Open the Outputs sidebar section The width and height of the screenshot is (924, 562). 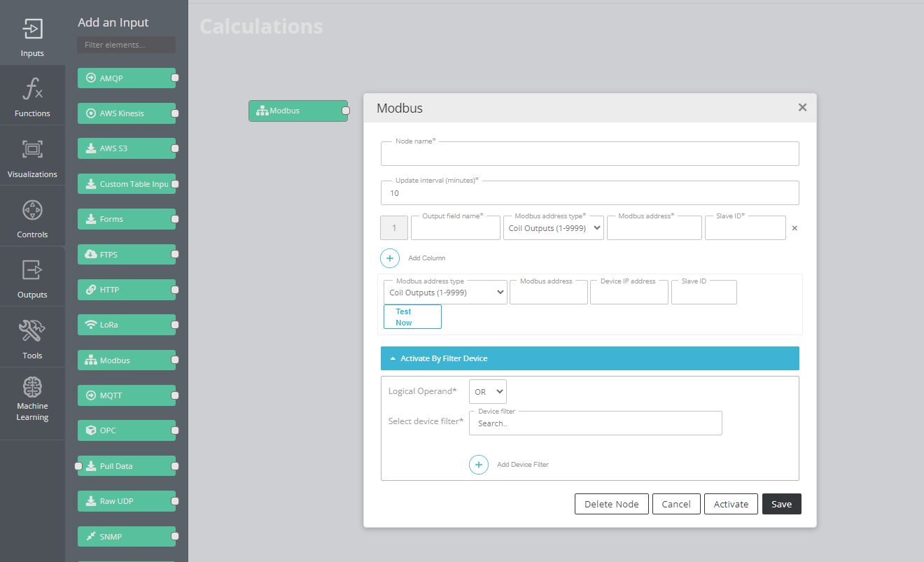click(x=32, y=276)
